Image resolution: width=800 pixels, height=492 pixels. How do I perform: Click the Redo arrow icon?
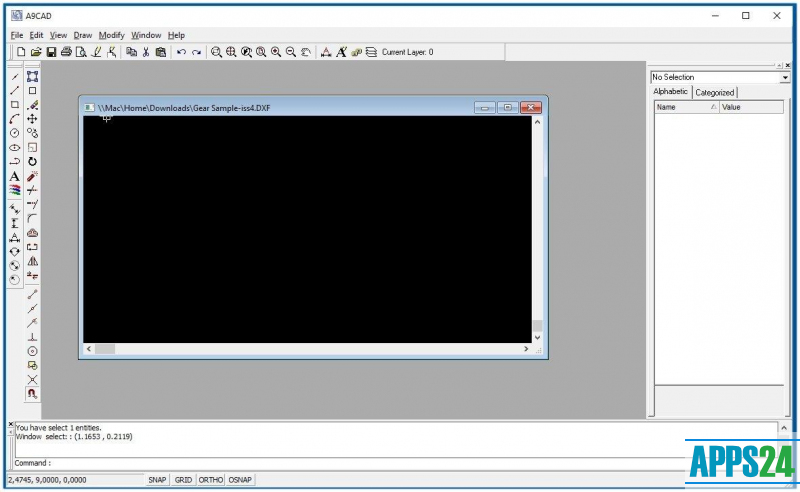pos(196,52)
